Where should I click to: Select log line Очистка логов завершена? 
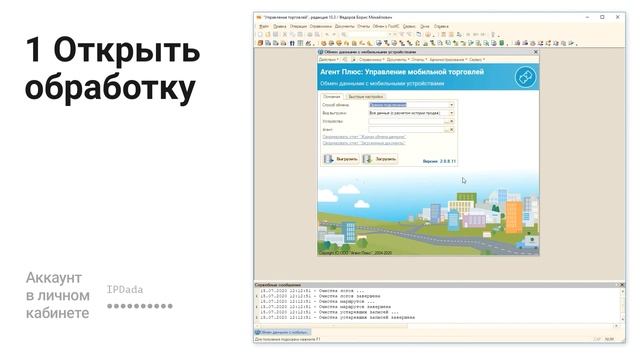point(320,296)
